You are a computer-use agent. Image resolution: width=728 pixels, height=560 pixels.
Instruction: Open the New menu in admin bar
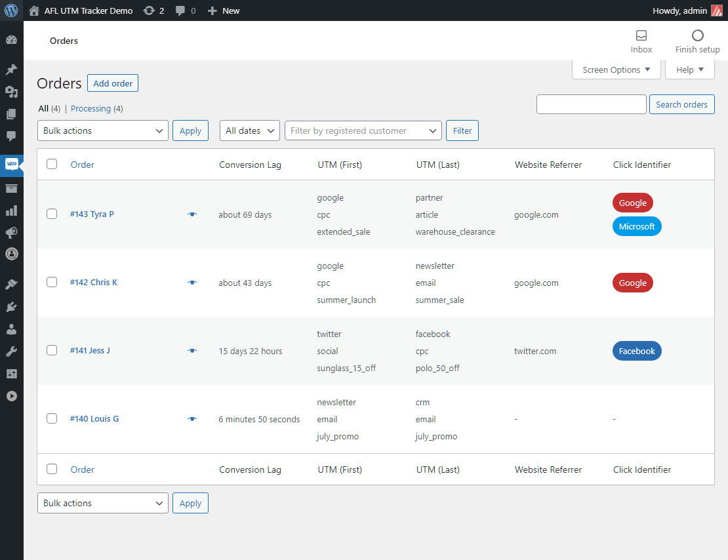click(224, 10)
